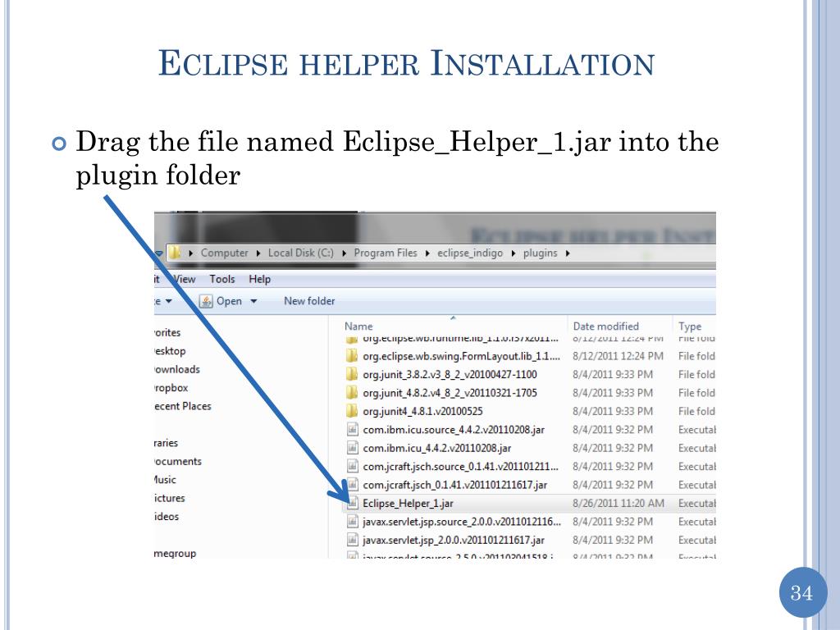Open the dropdown arrow beside Open
Viewport: 840px width, 630px height.
tap(253, 301)
